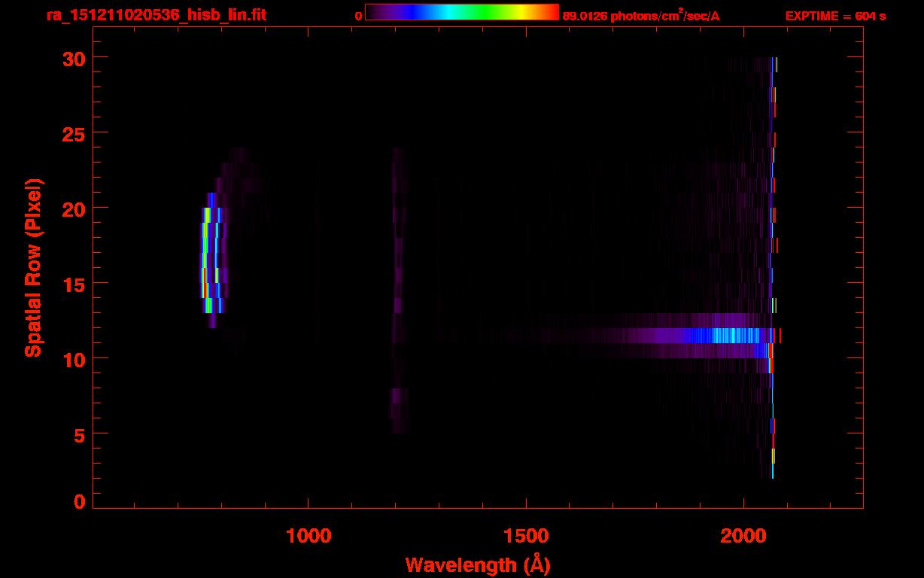Click the '89.0126 photons/cm²/sec/A' label
The width and height of the screenshot is (924, 578).
pos(641,16)
